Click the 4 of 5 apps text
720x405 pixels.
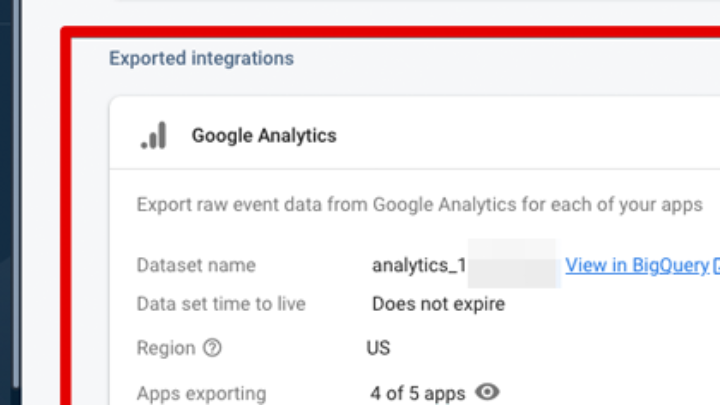[x=417, y=393]
